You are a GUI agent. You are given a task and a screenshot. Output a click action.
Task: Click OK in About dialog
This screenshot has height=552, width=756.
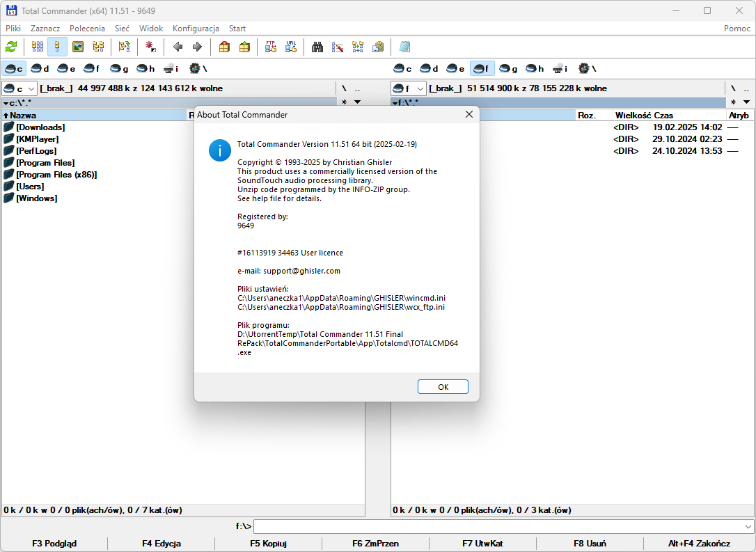443,386
